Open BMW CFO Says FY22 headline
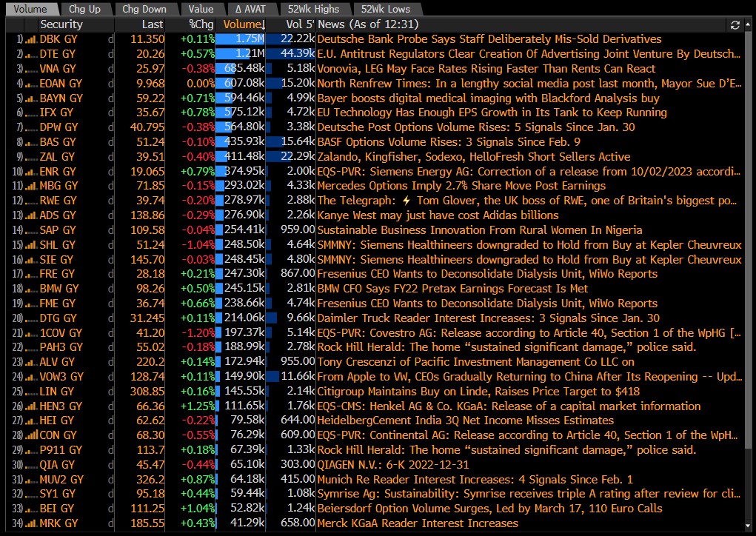 (452, 289)
